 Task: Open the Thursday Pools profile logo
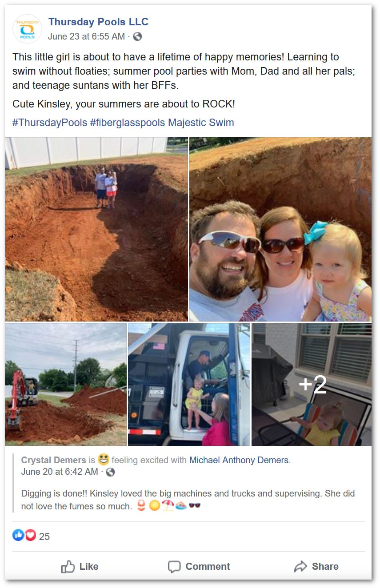pos(28,29)
